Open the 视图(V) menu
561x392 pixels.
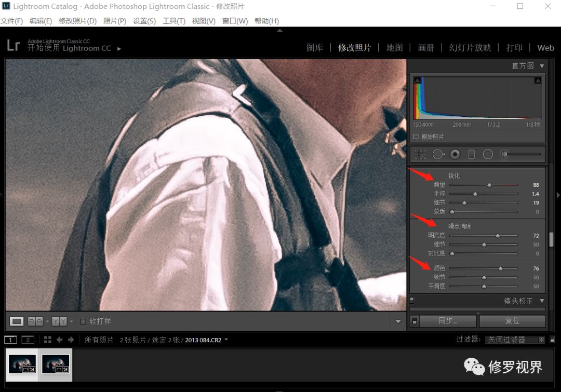tap(204, 21)
